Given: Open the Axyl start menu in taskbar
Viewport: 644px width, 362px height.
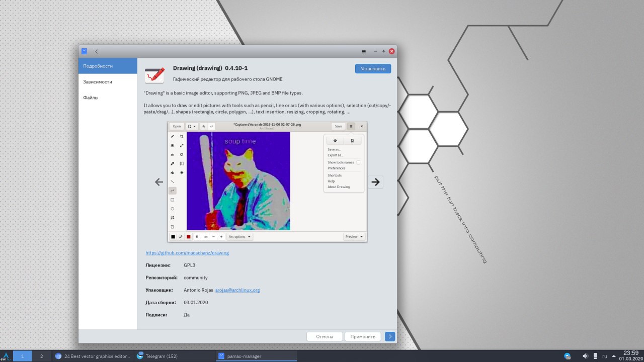Looking at the screenshot, I should tap(6, 356).
